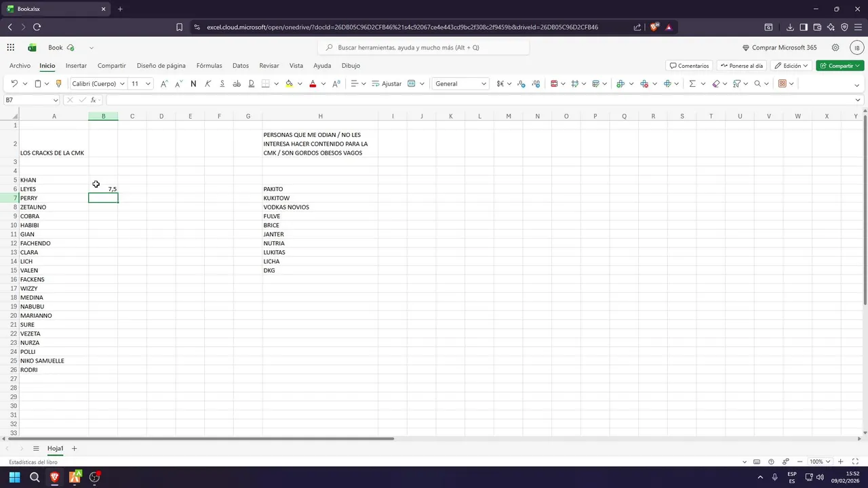Expand the font color dropdown arrow
Screen dimensions: 868x488
(323, 83)
